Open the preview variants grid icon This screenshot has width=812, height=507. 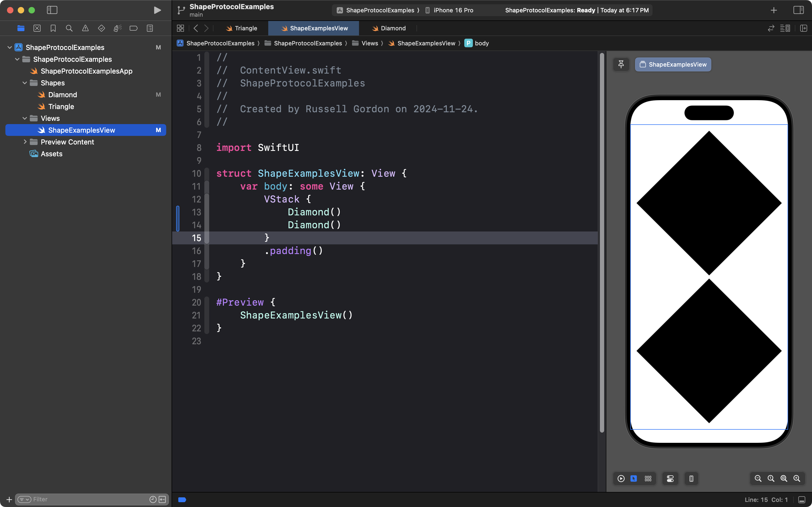pyautogui.click(x=648, y=479)
